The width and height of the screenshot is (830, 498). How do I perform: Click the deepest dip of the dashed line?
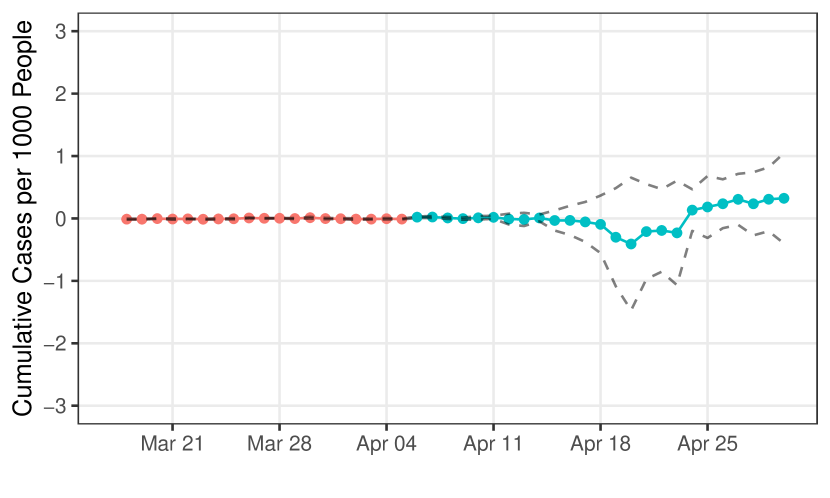point(631,307)
